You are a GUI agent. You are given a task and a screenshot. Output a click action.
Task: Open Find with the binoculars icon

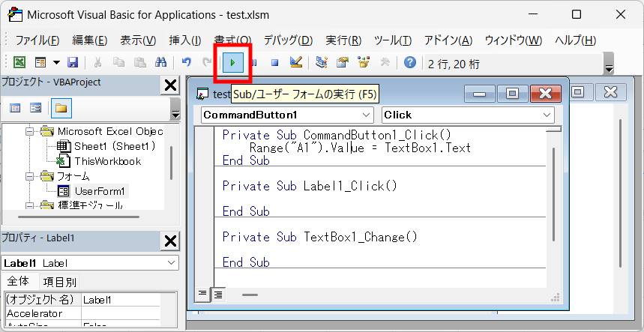(x=160, y=62)
